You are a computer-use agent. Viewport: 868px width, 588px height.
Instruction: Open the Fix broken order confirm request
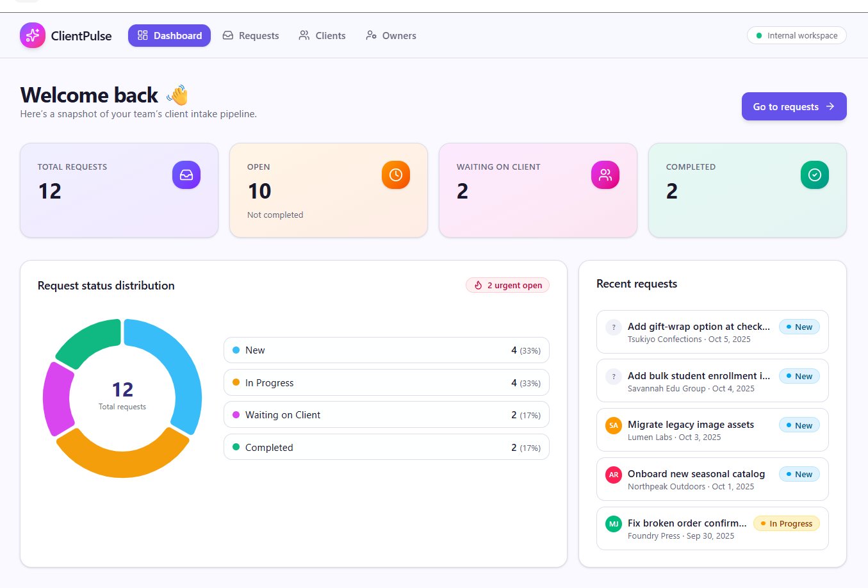tap(712, 528)
